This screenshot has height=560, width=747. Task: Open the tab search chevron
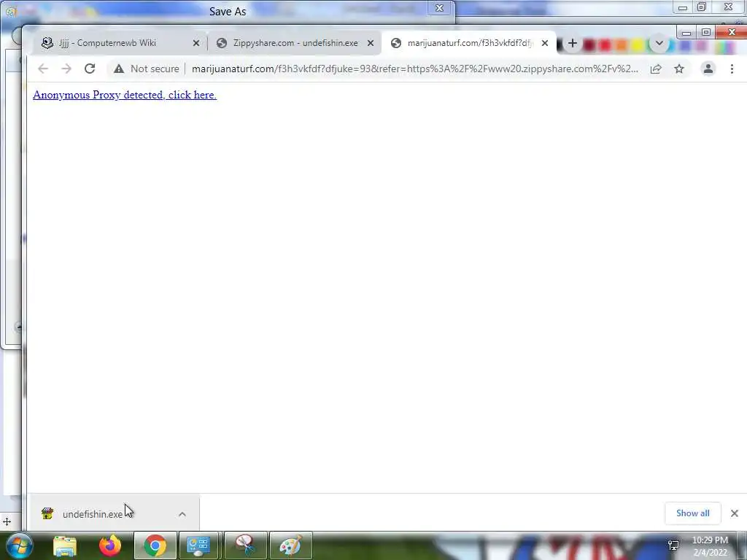[659, 43]
